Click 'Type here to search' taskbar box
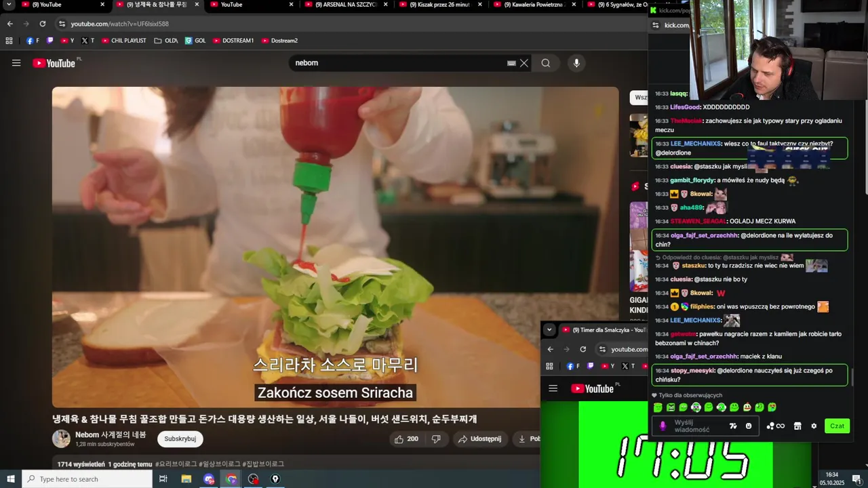This screenshot has height=488, width=868. tap(88, 479)
